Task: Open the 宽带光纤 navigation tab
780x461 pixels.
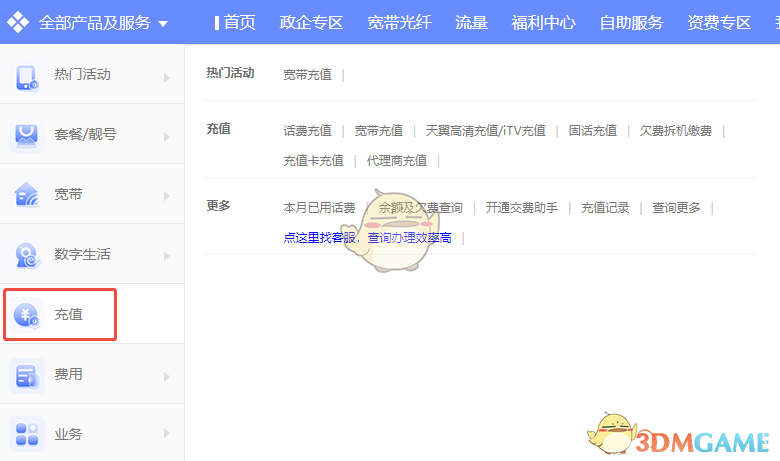Action: [x=399, y=22]
